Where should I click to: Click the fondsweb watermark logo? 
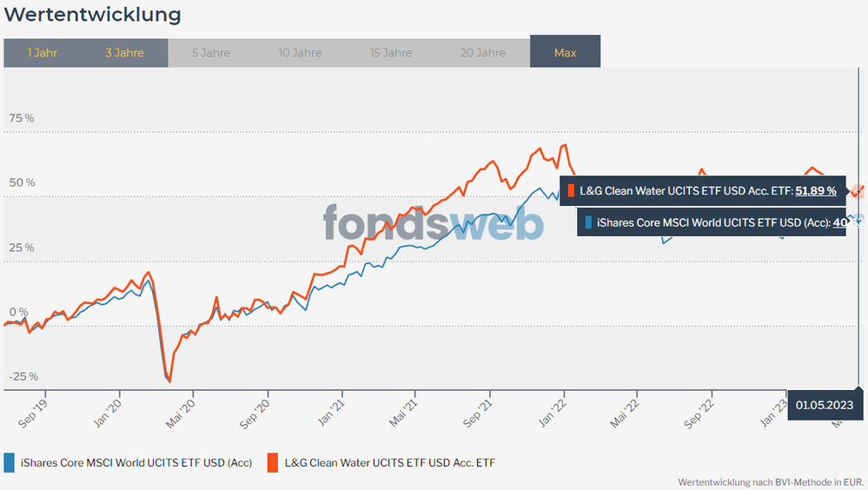pyautogui.click(x=433, y=222)
